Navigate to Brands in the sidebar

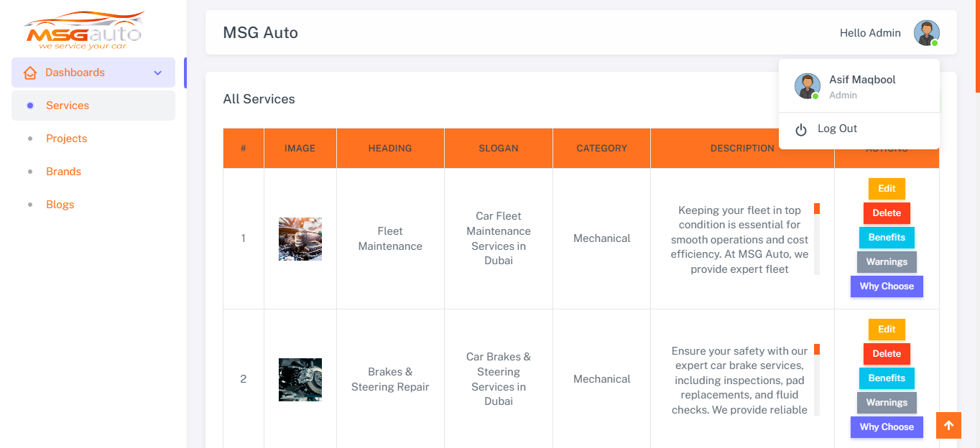63,172
